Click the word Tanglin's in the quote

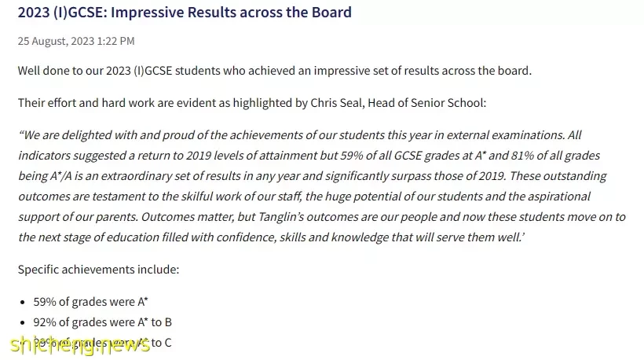pos(281,217)
